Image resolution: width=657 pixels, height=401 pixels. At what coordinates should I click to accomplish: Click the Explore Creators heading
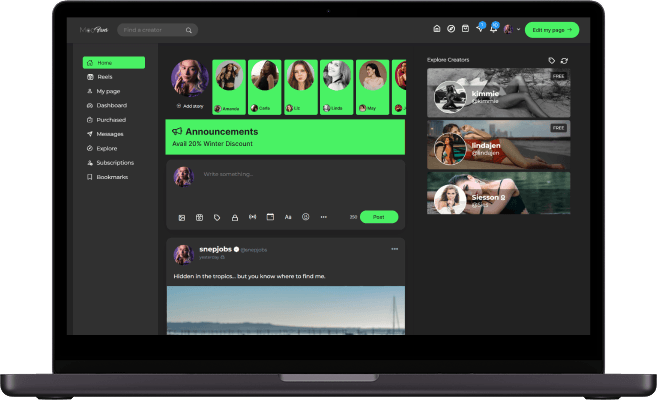pyautogui.click(x=448, y=60)
